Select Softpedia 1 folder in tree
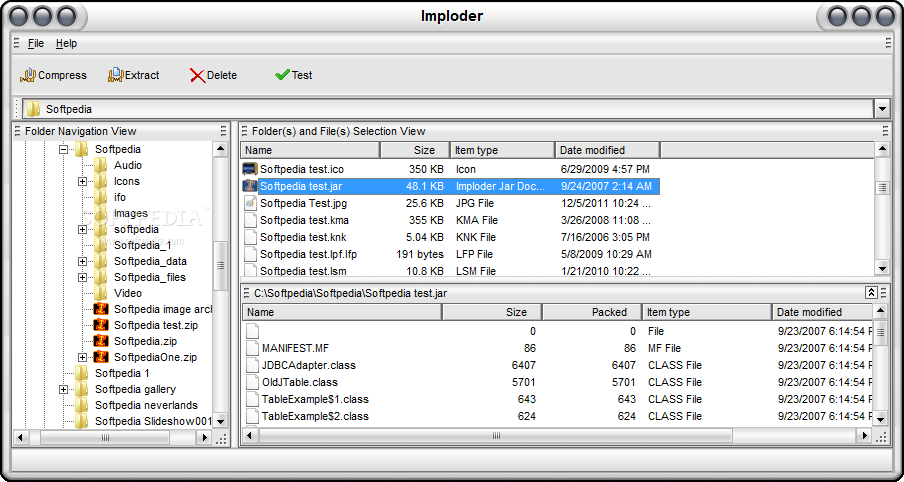 (x=122, y=373)
